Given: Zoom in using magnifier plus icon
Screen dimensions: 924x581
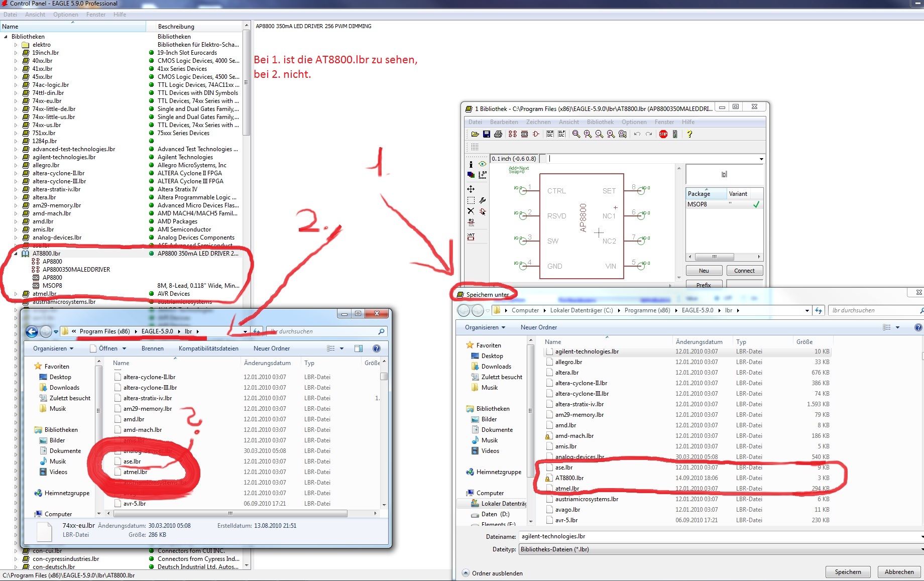Looking at the screenshot, I should [588, 134].
